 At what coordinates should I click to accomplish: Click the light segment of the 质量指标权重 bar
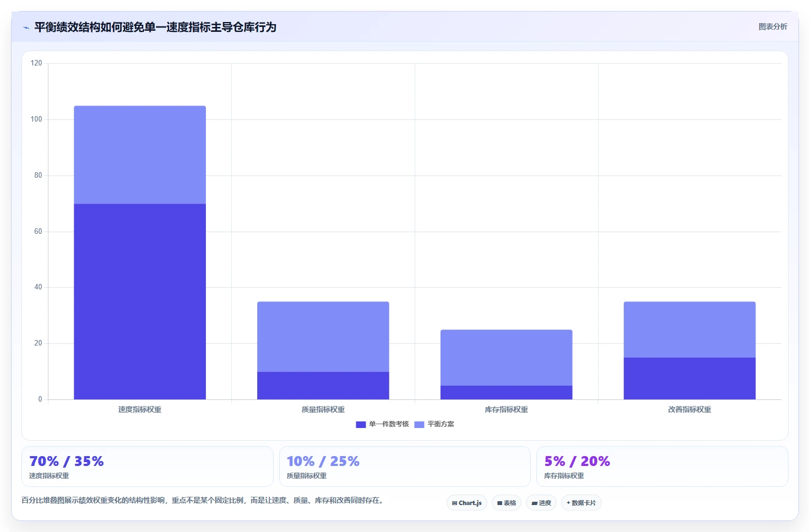(x=323, y=337)
